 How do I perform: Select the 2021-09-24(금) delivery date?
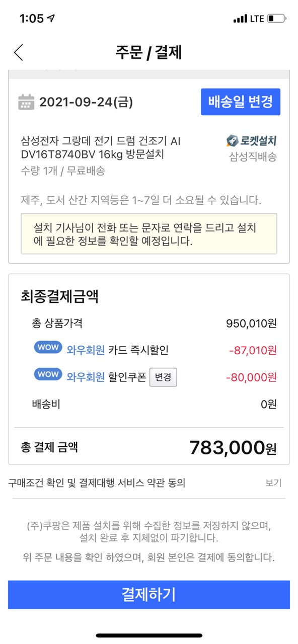click(x=86, y=102)
